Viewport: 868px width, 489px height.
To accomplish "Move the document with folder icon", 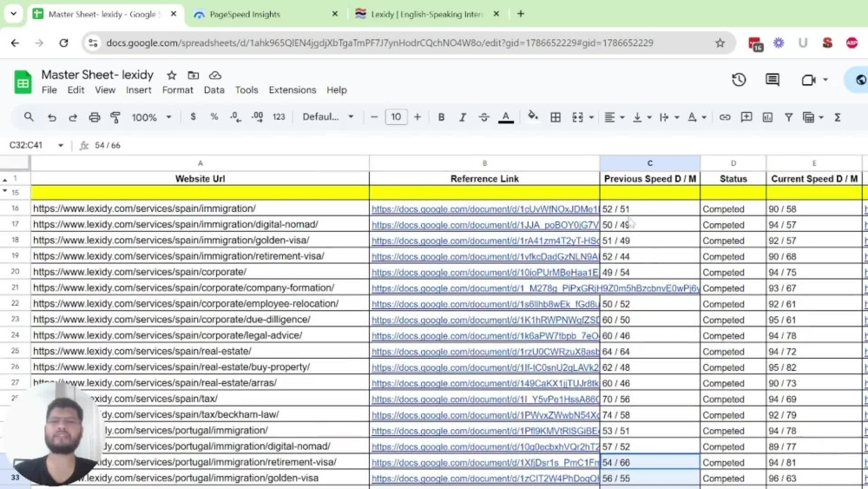I will (x=194, y=76).
